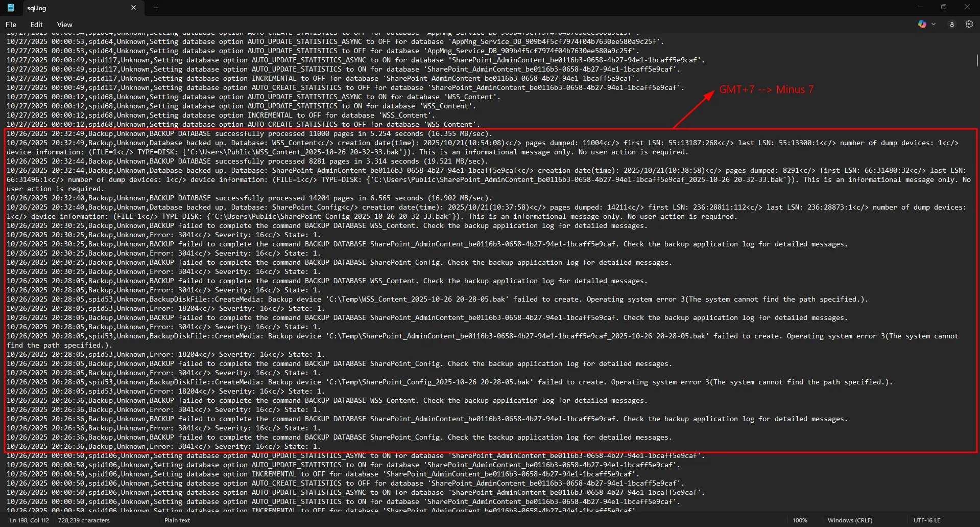This screenshot has width=980, height=527.
Task: Click the vertical scrollbar thumb
Action: (977, 60)
